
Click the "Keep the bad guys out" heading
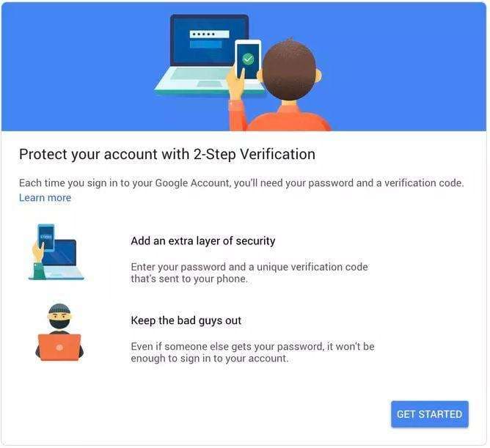(186, 320)
